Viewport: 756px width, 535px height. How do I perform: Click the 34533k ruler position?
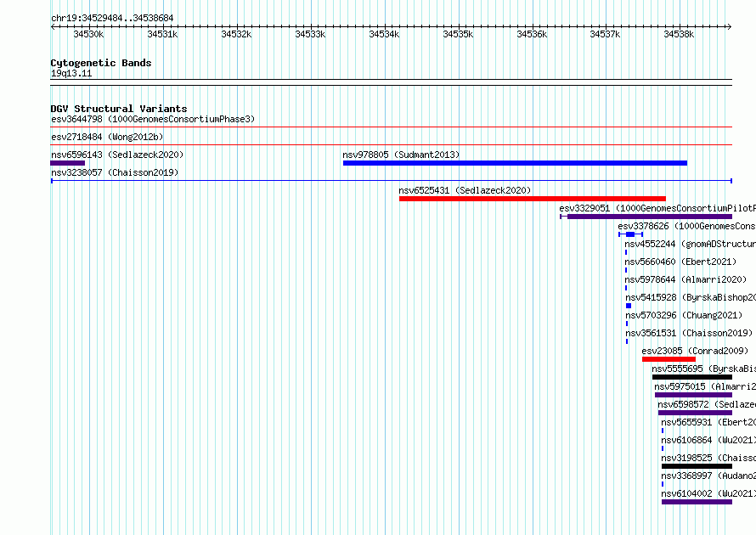[x=311, y=34]
